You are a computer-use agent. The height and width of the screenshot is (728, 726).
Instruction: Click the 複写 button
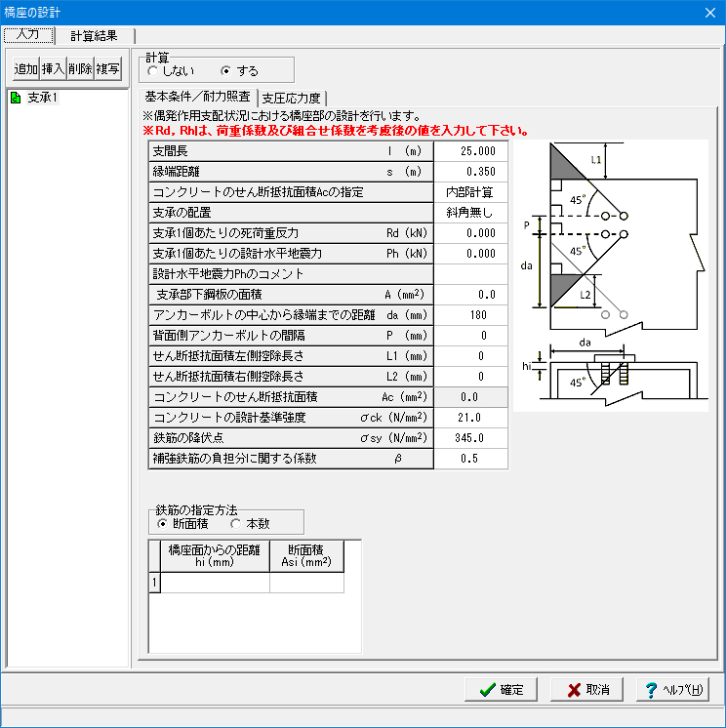coord(107,68)
